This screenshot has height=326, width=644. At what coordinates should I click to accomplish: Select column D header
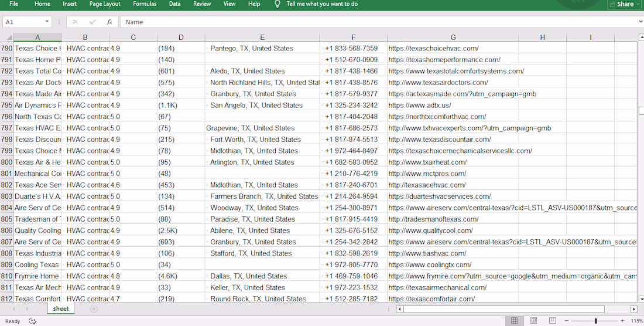coord(181,38)
